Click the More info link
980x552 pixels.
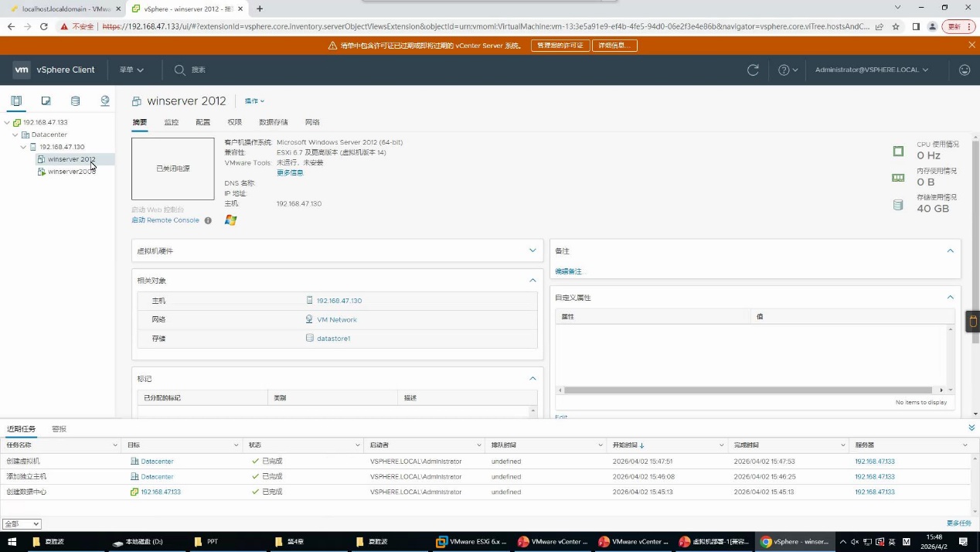(291, 173)
